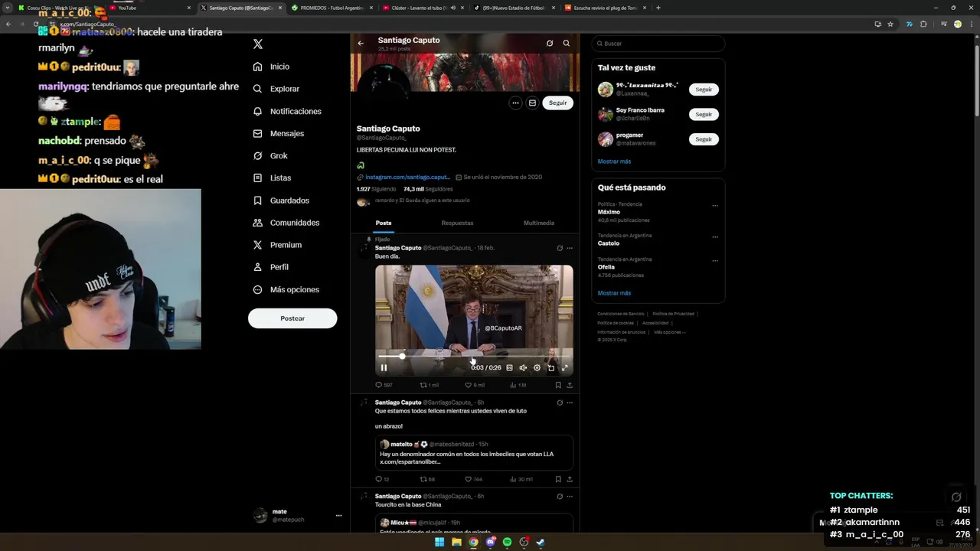The width and height of the screenshot is (980, 551).
Task: Open options dots for Máximo trend
Action: tap(715, 205)
